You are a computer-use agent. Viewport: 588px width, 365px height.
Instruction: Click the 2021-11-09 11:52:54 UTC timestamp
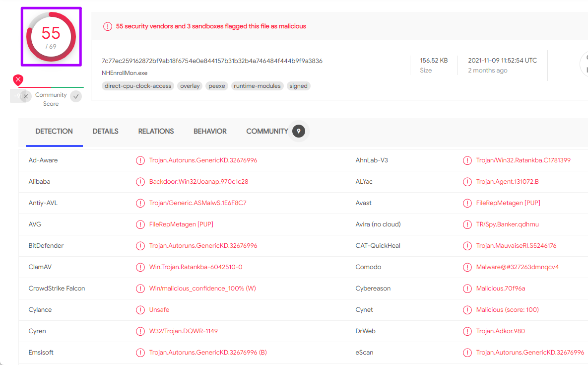pyautogui.click(x=503, y=61)
